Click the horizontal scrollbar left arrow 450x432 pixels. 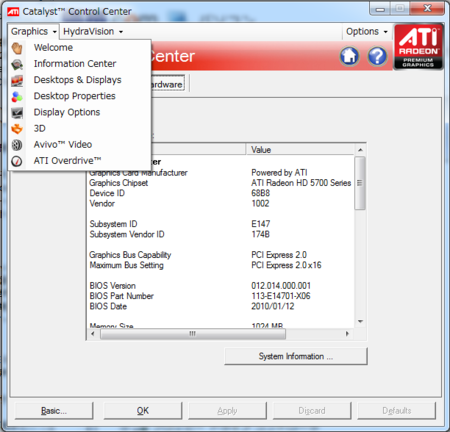[93, 334]
